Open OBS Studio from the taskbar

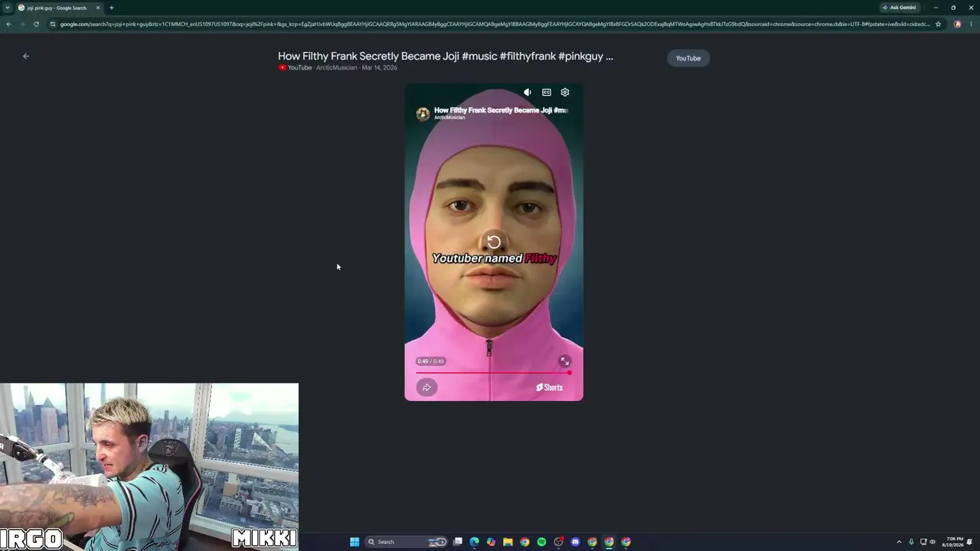(558, 542)
